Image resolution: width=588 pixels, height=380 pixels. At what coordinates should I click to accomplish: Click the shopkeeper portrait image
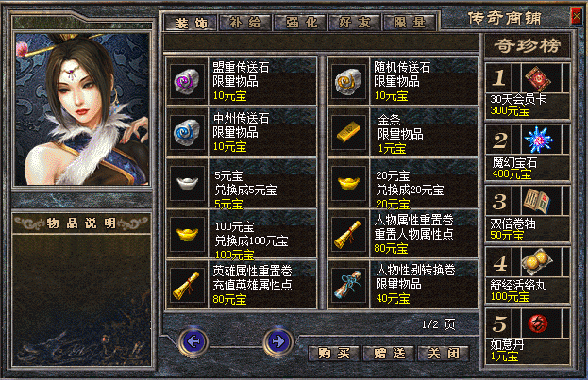[x=82, y=109]
